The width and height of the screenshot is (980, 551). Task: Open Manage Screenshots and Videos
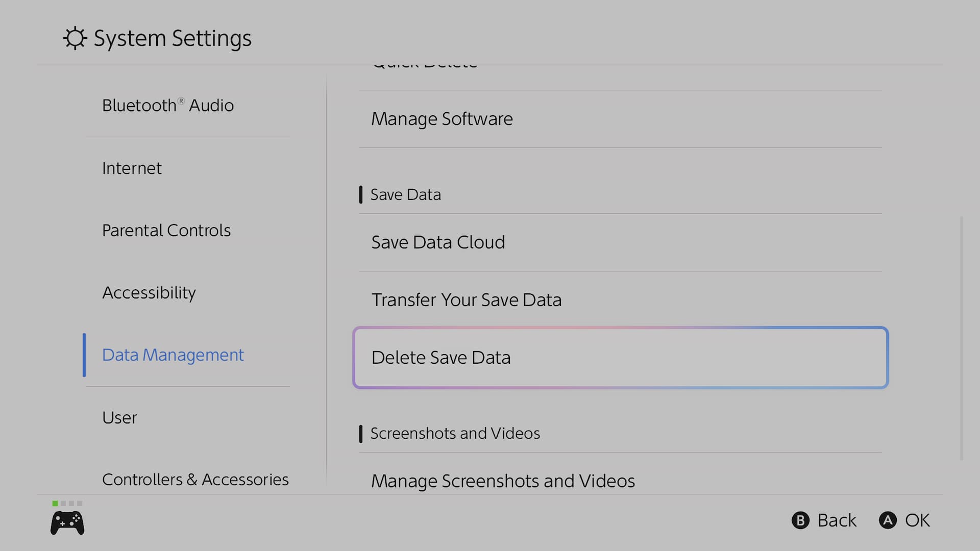pyautogui.click(x=503, y=481)
